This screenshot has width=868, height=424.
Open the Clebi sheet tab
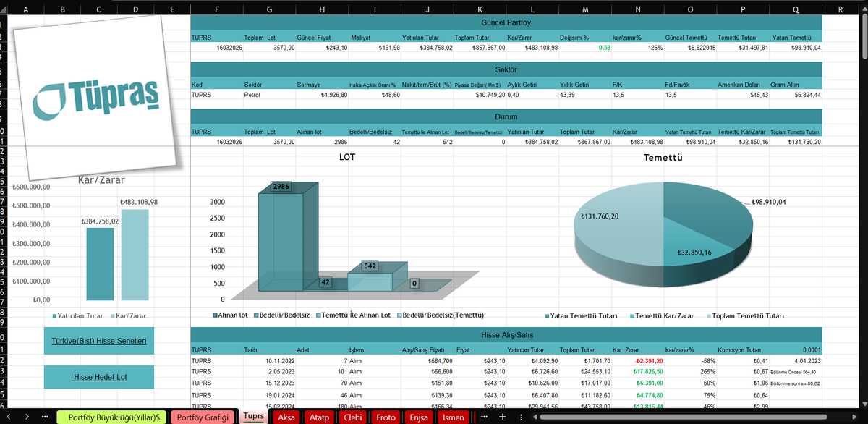(x=353, y=417)
